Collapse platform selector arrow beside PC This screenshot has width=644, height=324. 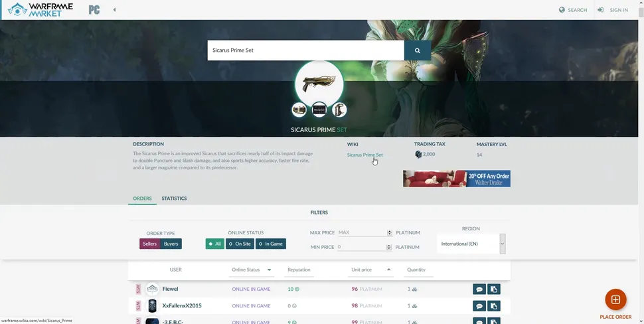(x=114, y=10)
